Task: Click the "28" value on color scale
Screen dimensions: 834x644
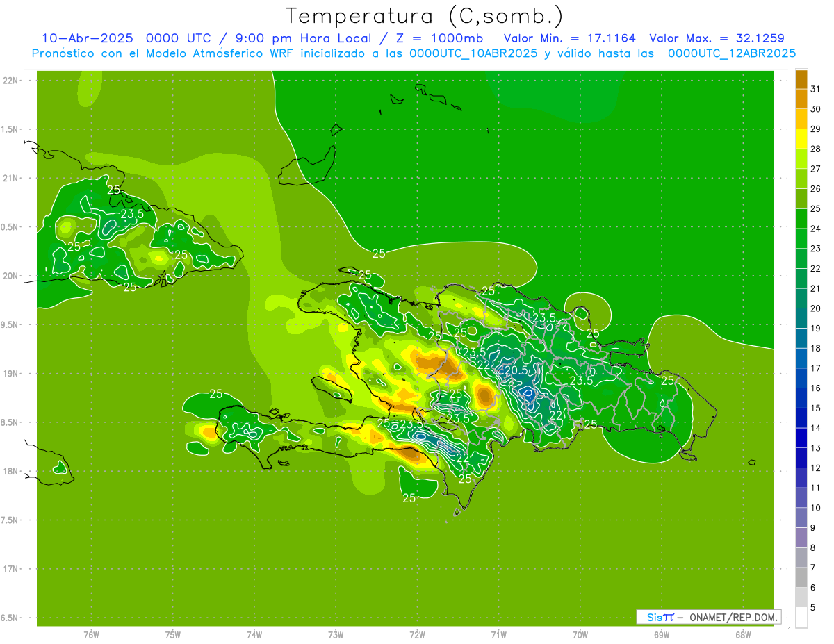Action: [816, 149]
